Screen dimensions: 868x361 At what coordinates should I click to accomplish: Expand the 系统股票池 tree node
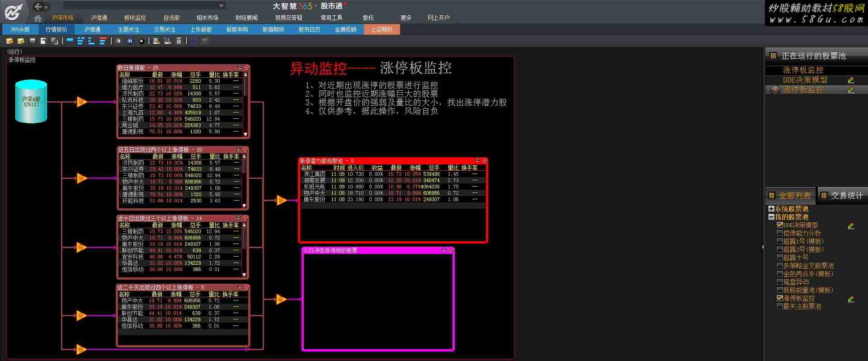pos(771,209)
